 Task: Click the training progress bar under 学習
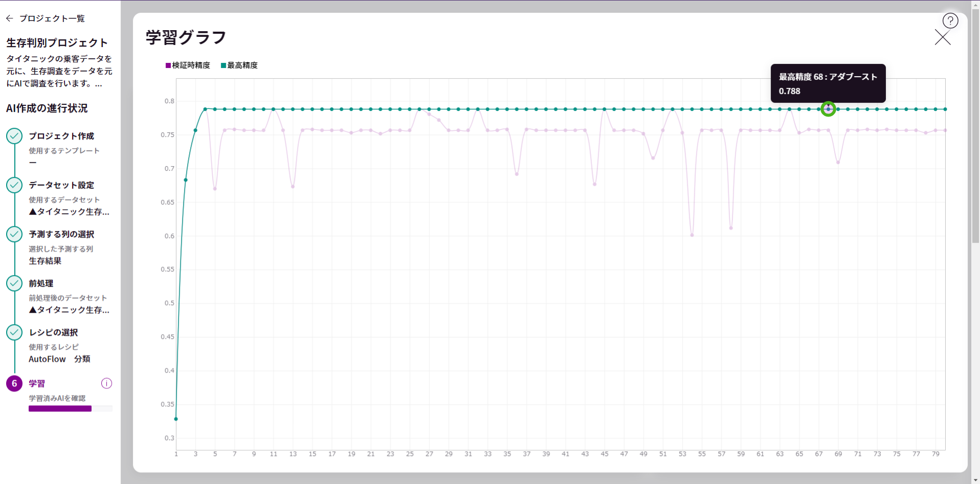[x=71, y=408]
